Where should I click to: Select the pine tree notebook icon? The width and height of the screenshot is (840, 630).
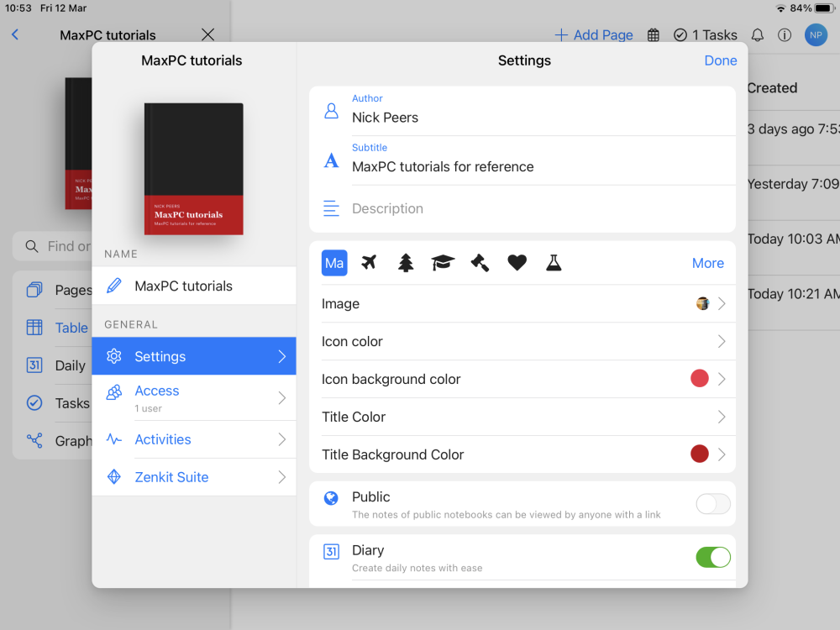pos(406,262)
